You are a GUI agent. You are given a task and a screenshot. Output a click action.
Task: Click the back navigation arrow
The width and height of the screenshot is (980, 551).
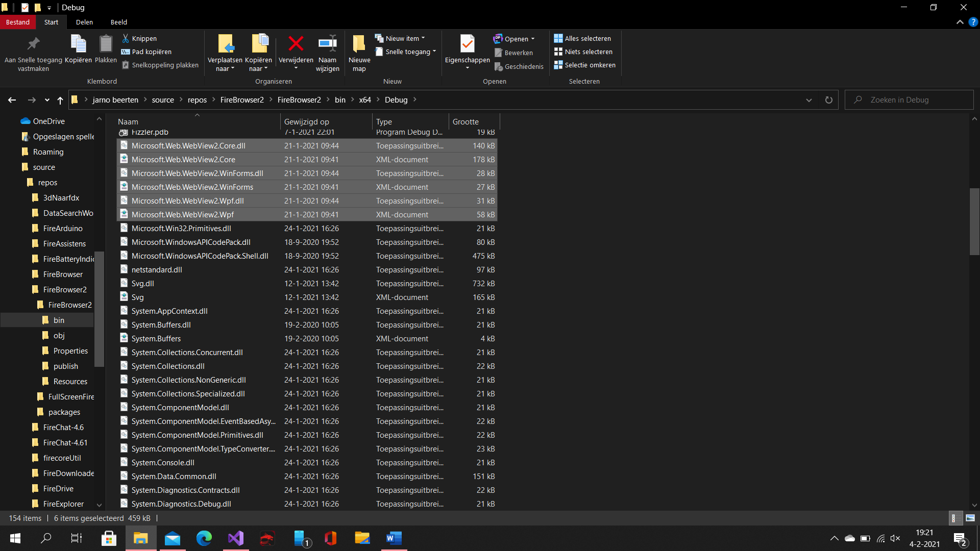click(12, 100)
